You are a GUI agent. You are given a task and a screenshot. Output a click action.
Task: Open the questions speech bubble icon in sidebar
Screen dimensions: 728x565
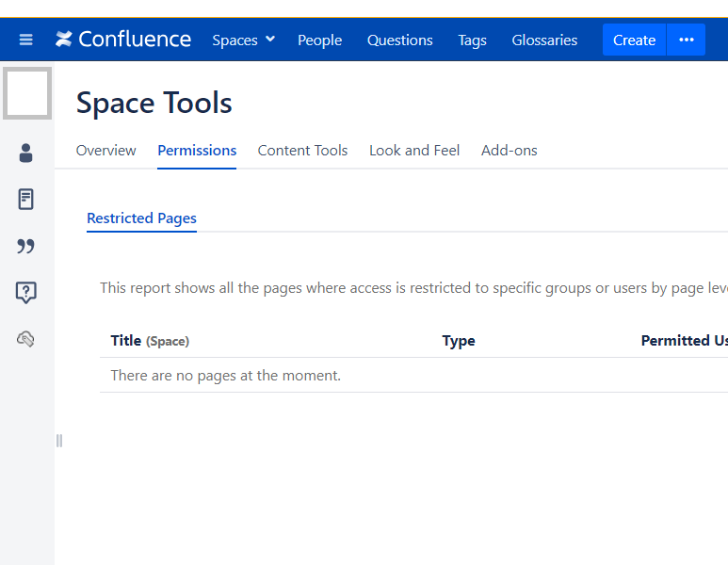[26, 293]
